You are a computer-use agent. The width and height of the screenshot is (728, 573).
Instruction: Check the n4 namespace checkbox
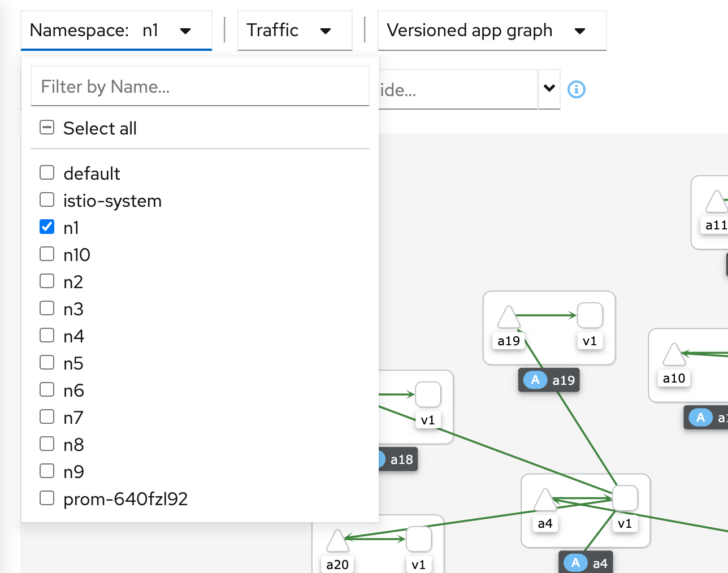click(47, 335)
